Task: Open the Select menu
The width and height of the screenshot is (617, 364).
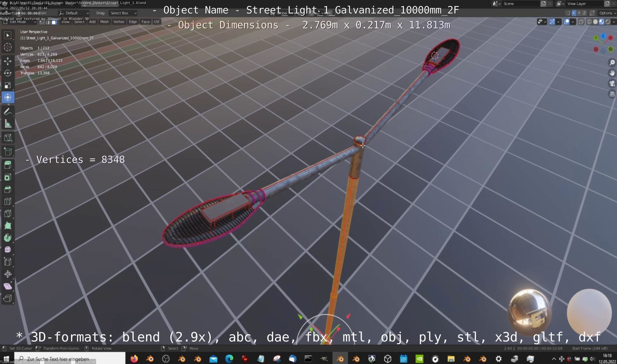Action: [79, 22]
